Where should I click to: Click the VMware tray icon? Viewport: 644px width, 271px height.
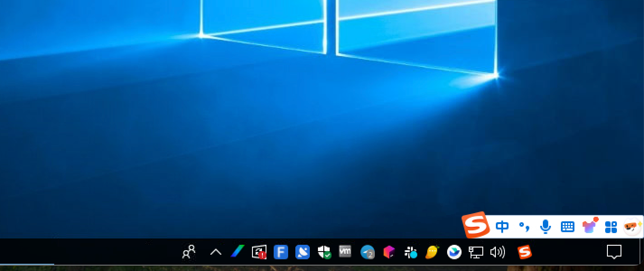[345, 252]
